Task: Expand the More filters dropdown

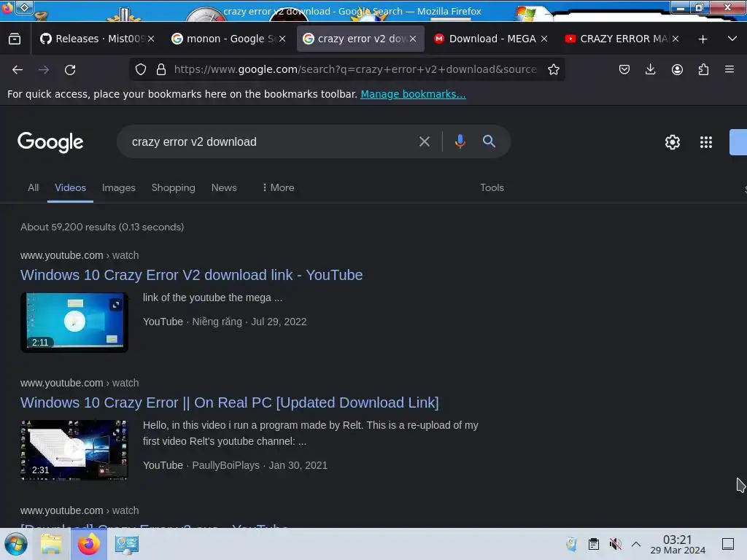Action: coord(278,187)
